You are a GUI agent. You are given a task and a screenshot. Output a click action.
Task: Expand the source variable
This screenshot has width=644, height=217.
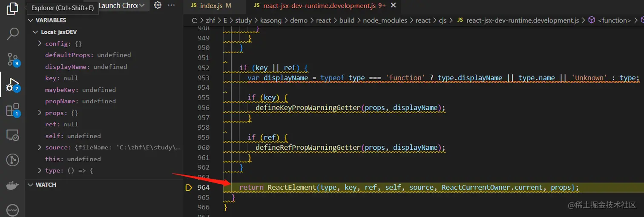coord(40,148)
